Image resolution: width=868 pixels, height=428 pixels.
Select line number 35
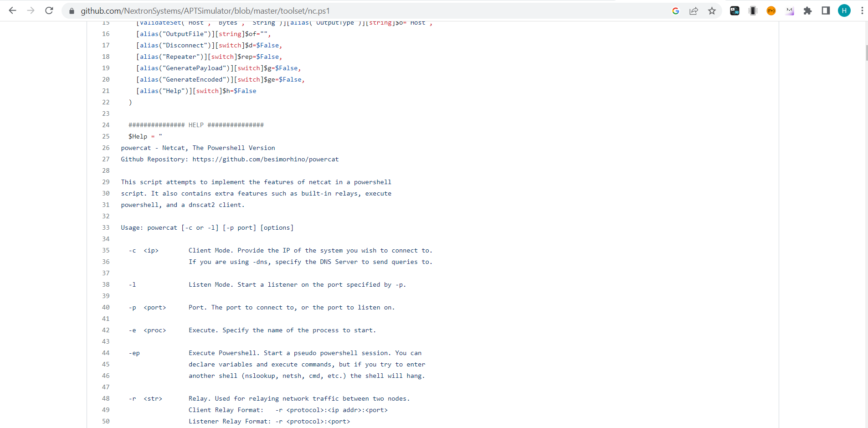click(x=106, y=250)
